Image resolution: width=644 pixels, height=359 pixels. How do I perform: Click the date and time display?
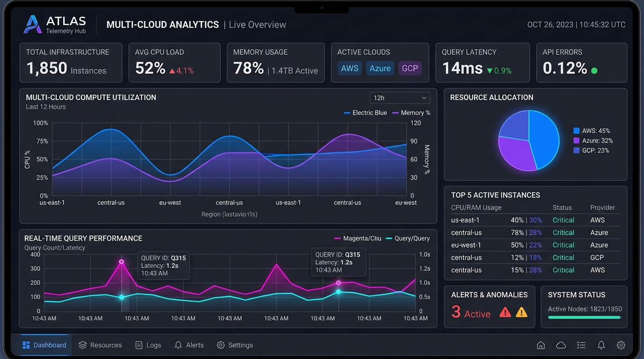pos(576,25)
